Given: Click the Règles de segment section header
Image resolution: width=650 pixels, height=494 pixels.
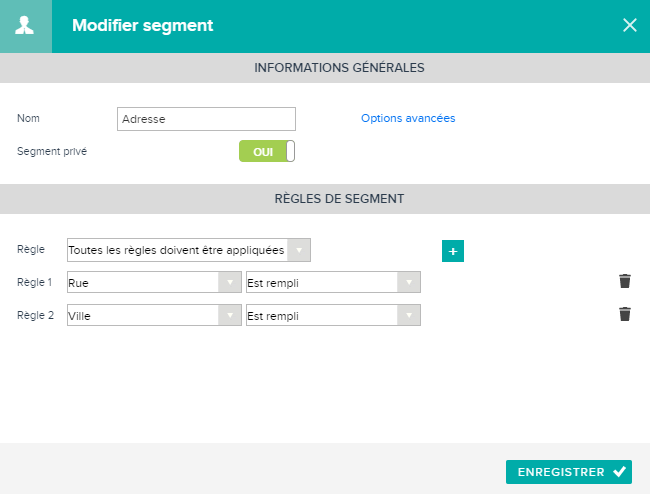Looking at the screenshot, I should (325, 199).
